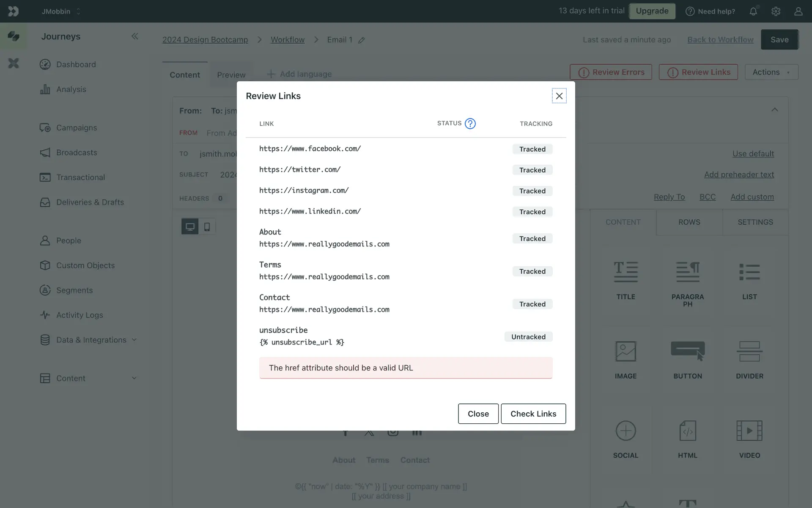Open notifications bell
812x508 pixels.
[x=753, y=11]
